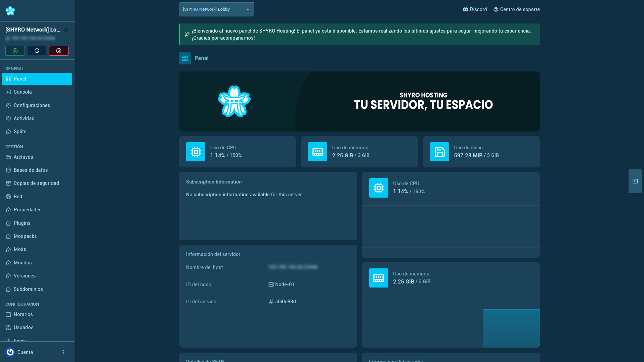Click the memory icon in the top stats row

point(317,152)
